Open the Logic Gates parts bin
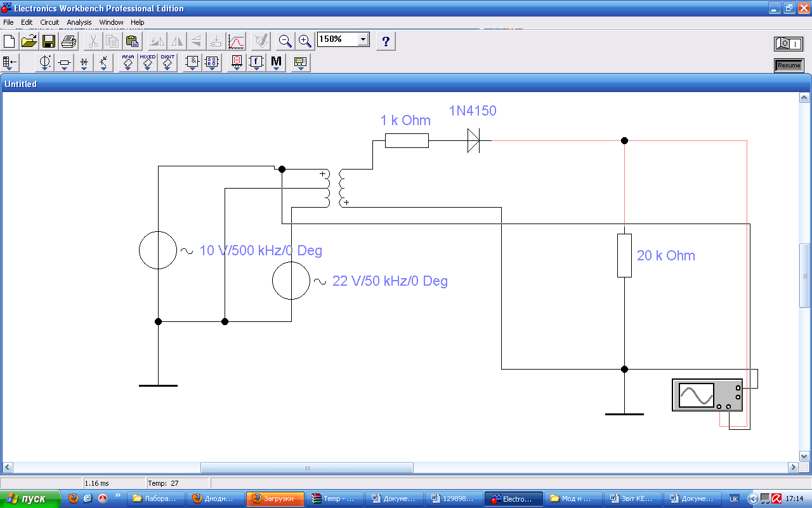 192,63
